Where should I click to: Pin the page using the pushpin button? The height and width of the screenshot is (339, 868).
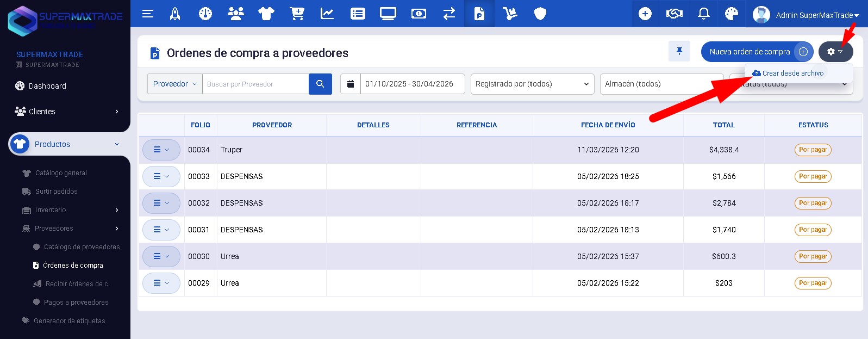click(x=679, y=52)
